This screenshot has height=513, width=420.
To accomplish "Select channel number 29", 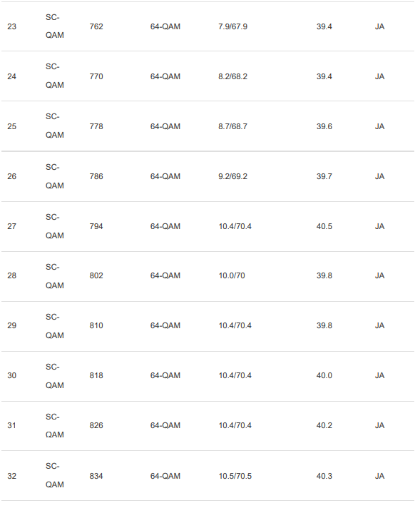I will click(x=12, y=326).
